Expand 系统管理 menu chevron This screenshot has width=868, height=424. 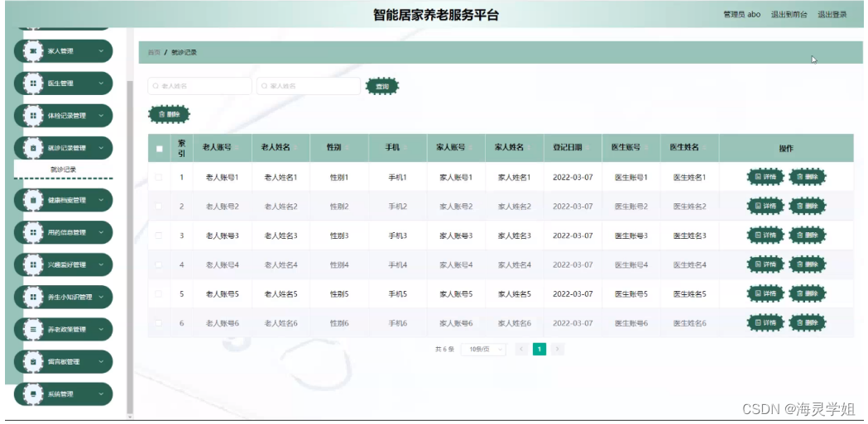101,394
